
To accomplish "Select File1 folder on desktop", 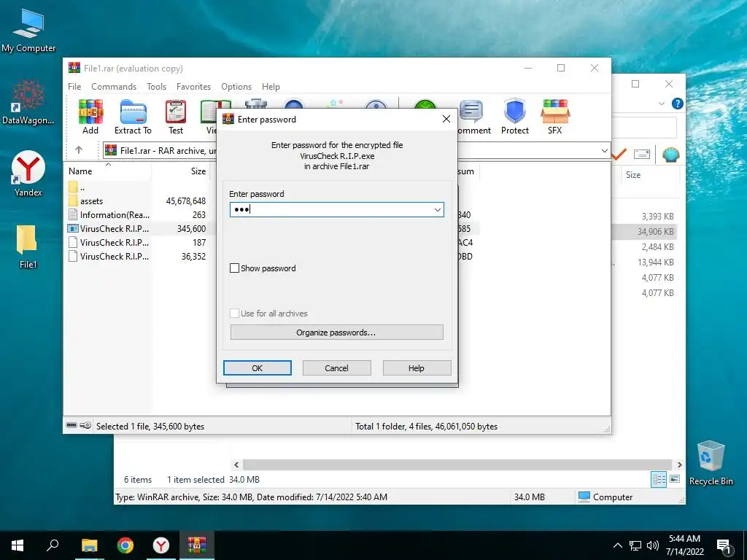I will coord(27,246).
